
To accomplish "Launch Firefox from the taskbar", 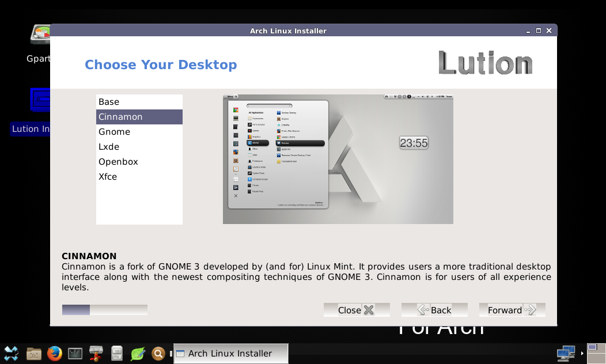I will click(55, 353).
